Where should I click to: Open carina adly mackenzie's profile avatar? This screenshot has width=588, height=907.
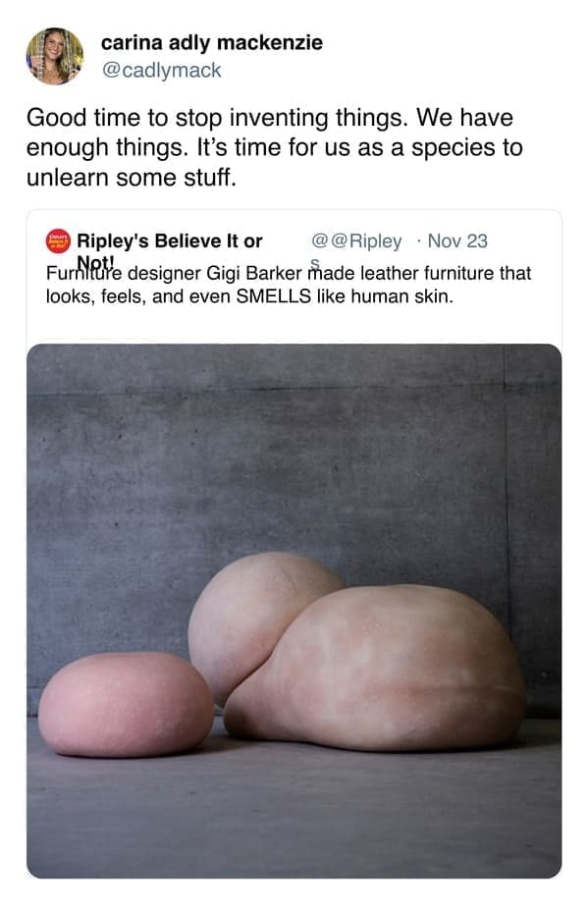55,56
